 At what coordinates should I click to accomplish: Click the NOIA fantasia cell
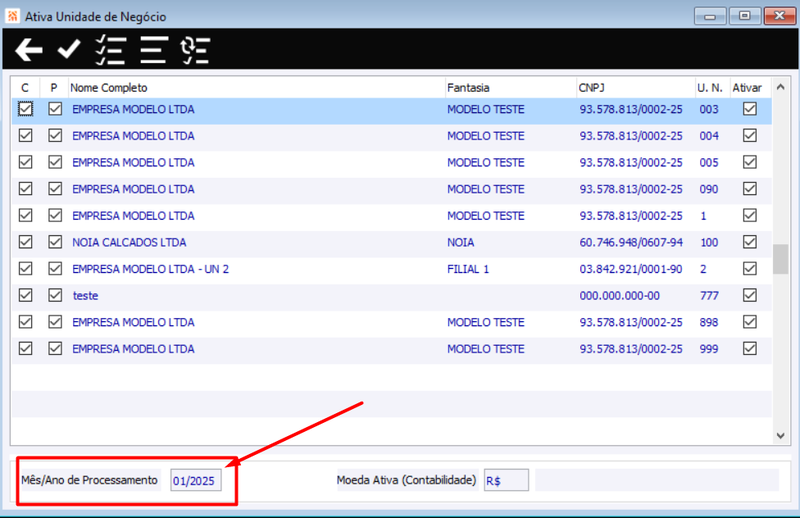(461, 242)
